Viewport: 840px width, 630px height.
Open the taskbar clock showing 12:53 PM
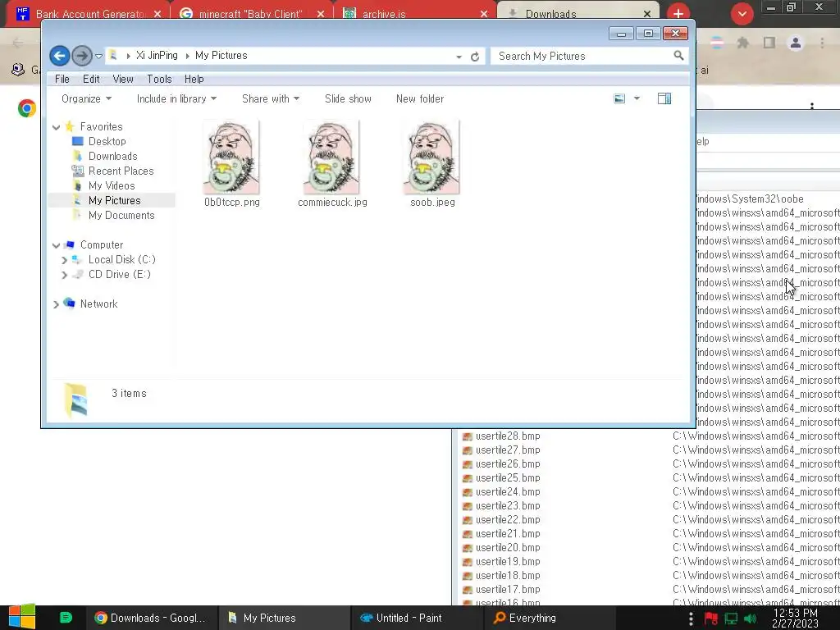click(796, 618)
